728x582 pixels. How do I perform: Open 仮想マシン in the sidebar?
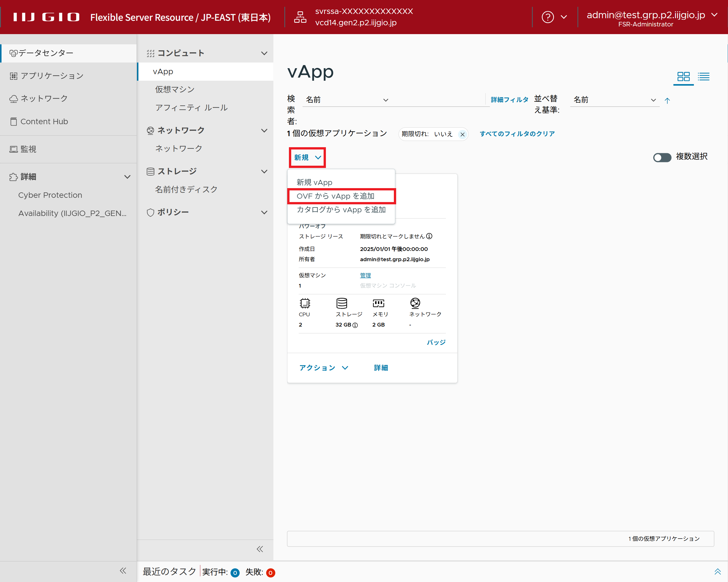coord(175,90)
